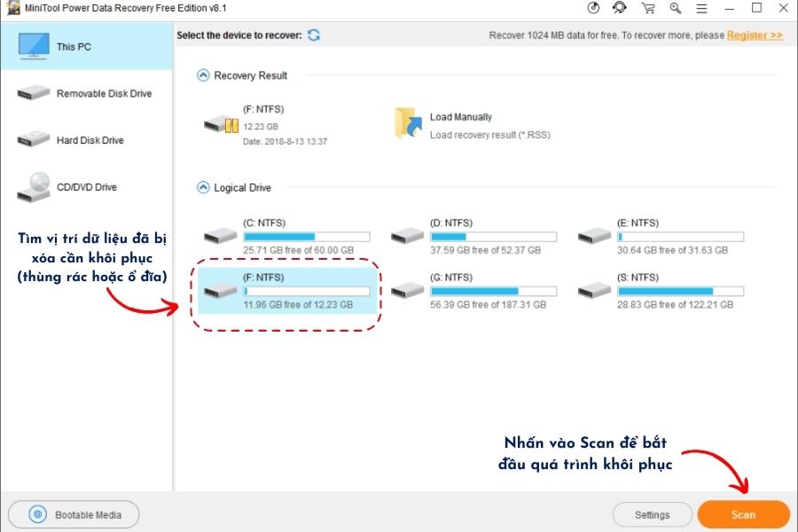Open Settings

pyautogui.click(x=653, y=514)
